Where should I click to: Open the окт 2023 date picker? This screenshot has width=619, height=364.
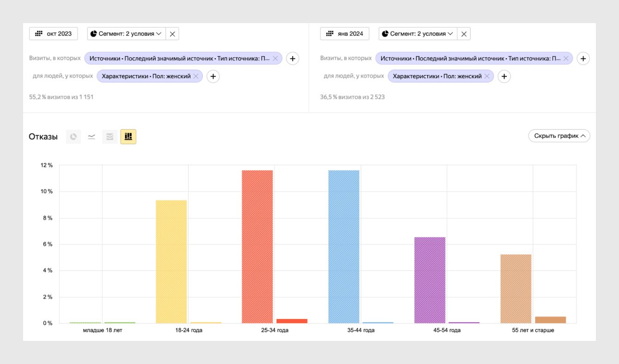(54, 34)
